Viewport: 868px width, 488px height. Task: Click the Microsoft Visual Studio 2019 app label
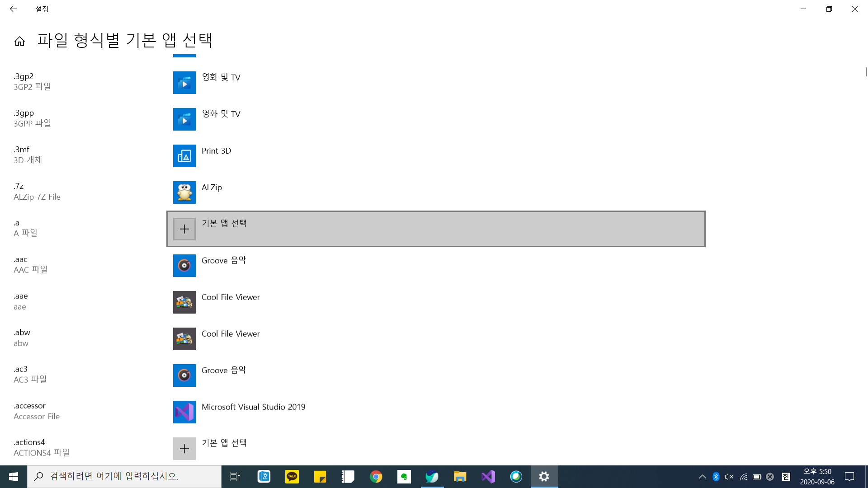[253, 407]
